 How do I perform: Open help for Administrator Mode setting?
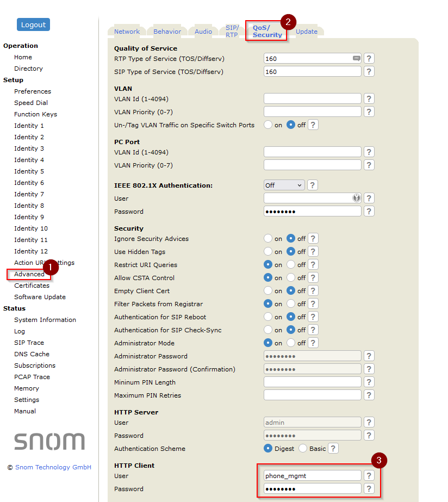tap(313, 343)
